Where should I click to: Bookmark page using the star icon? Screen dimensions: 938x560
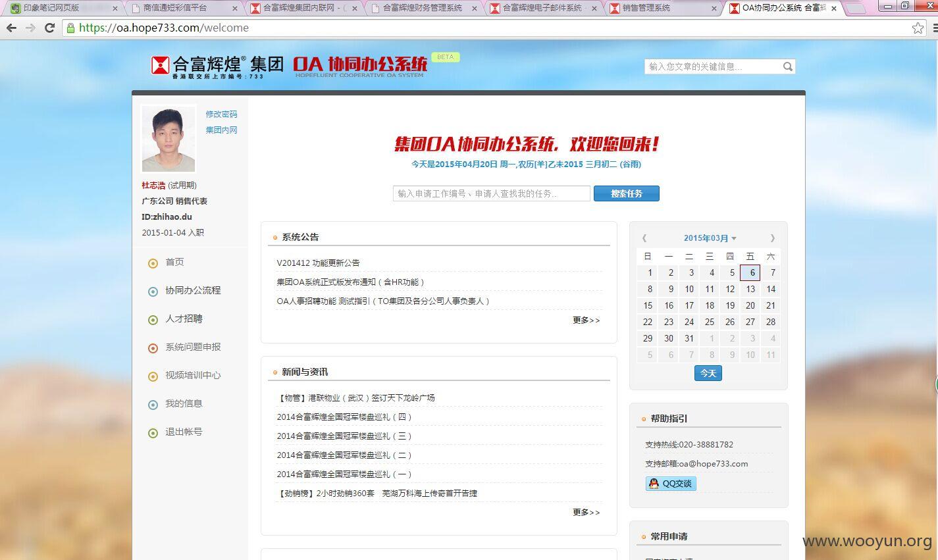918,28
